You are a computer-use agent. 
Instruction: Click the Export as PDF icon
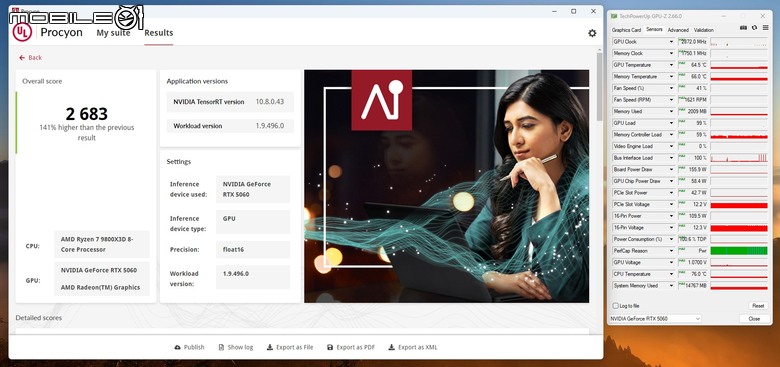coord(330,347)
